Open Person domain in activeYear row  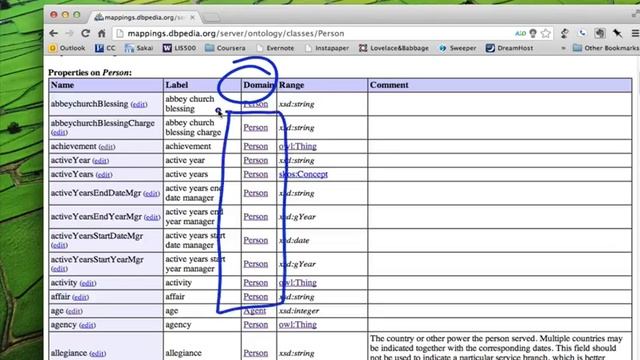(256, 160)
